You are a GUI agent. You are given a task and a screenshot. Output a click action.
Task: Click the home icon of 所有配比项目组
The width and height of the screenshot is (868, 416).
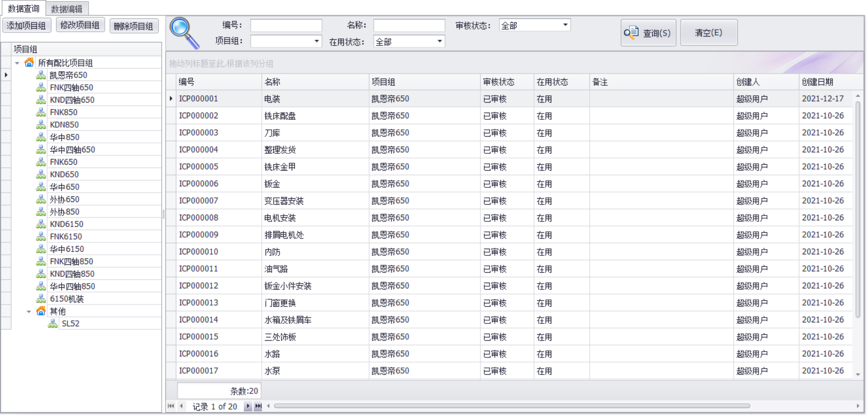click(29, 63)
